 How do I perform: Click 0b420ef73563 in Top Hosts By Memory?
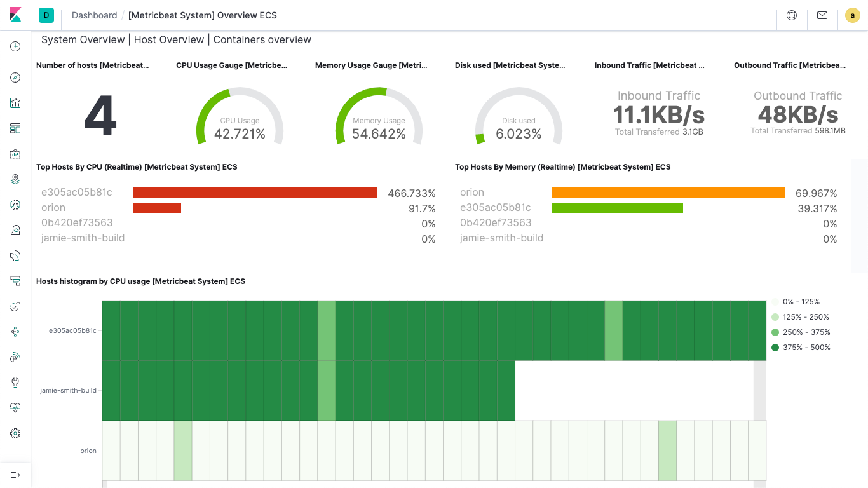[x=496, y=222]
